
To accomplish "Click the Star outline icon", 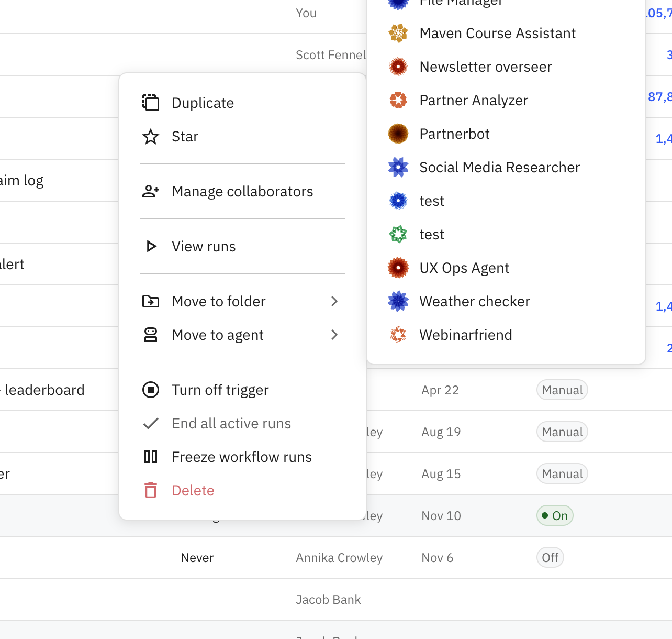I will pos(151,137).
